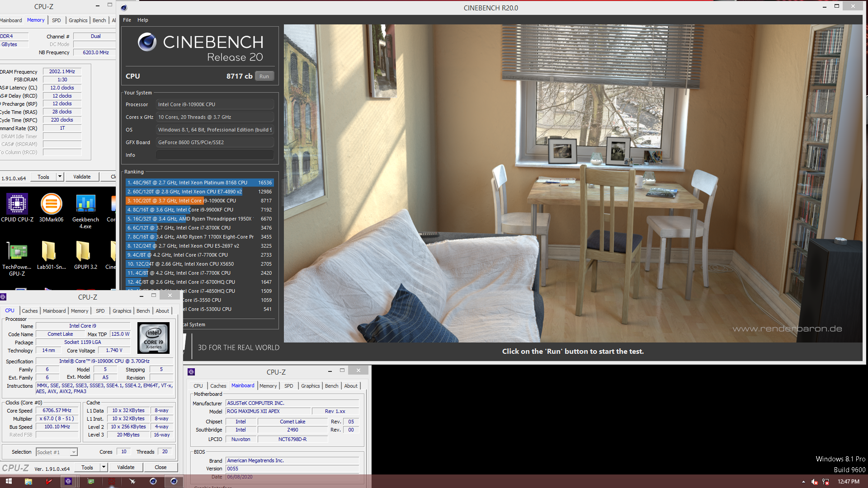This screenshot has width=868, height=488.
Task: Select ranking row 2 Xeon E7-4890 v2
Action: (x=199, y=192)
